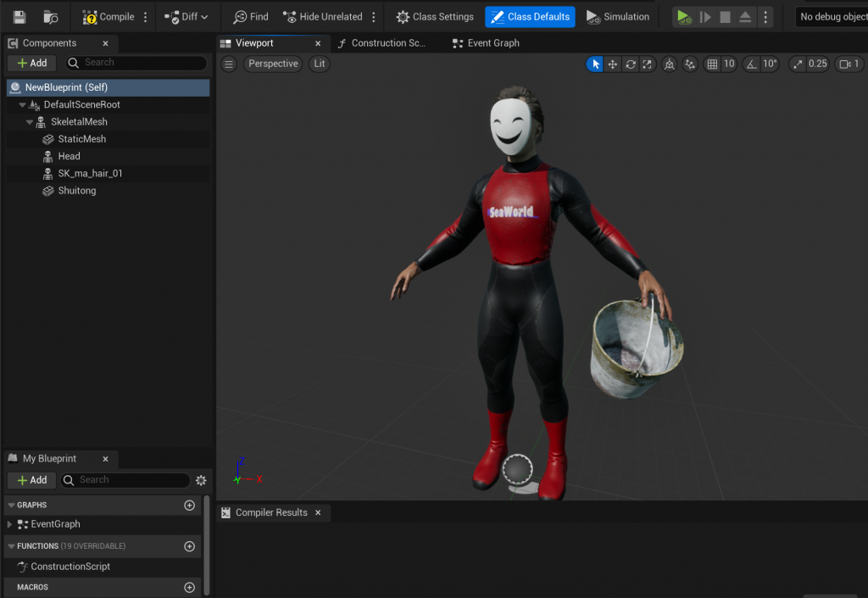This screenshot has width=868, height=598.
Task: Collapse the DefaultSceneRoot tree node
Action: pyautogui.click(x=22, y=104)
